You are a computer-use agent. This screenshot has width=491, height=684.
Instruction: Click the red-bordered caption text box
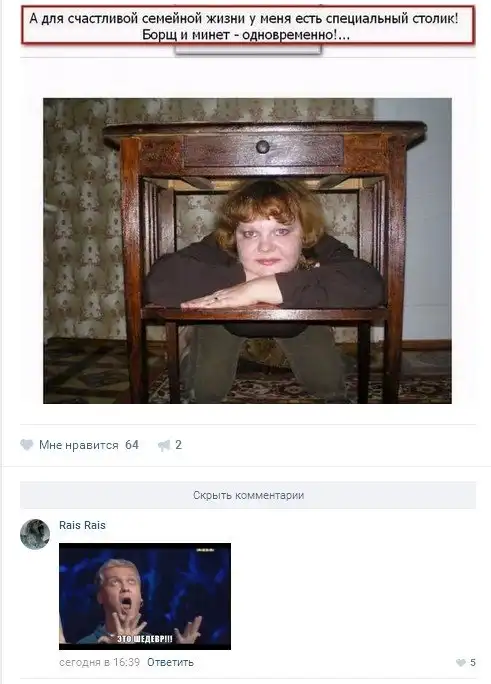pos(248,25)
